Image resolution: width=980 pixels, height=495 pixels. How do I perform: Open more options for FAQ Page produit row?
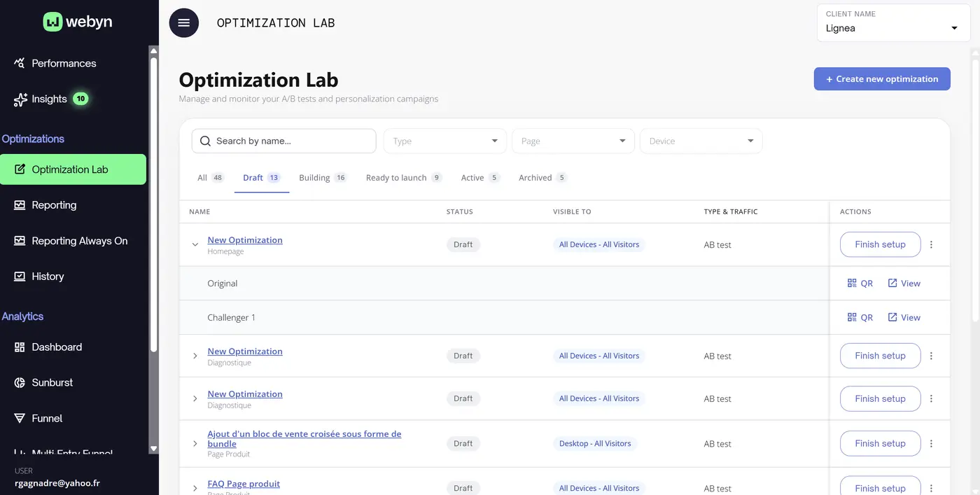tap(931, 489)
